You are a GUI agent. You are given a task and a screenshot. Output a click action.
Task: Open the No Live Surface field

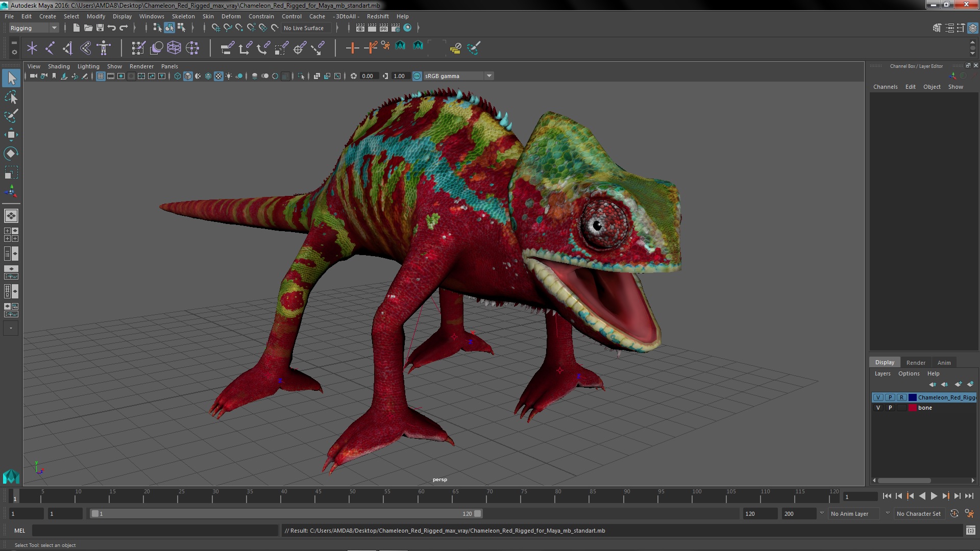click(x=306, y=28)
